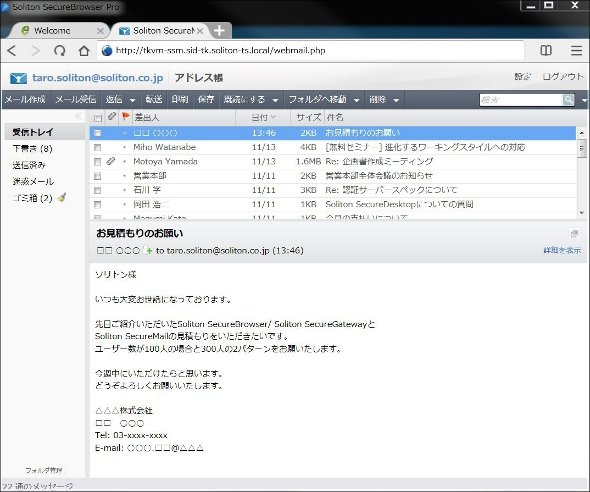This screenshot has width=590, height=492.
Task: Open 営業本部全体会議のお知らせ message
Action: [x=379, y=176]
